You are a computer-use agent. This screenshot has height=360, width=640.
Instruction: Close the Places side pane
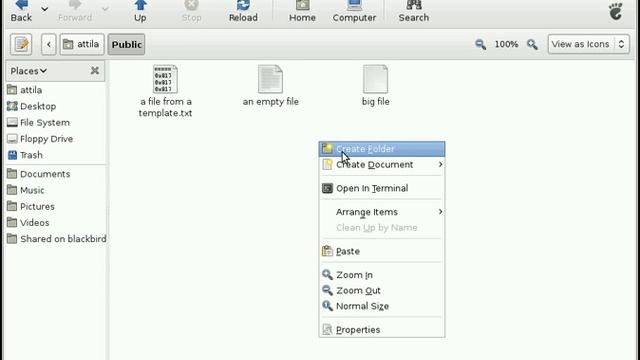coord(95,71)
